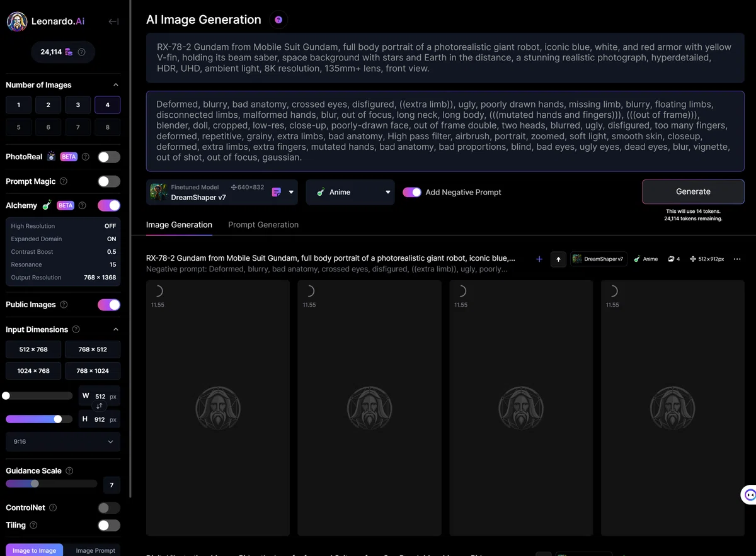The image size is (756, 556).
Task: Disable the Alchemy toggle
Action: pyautogui.click(x=109, y=205)
